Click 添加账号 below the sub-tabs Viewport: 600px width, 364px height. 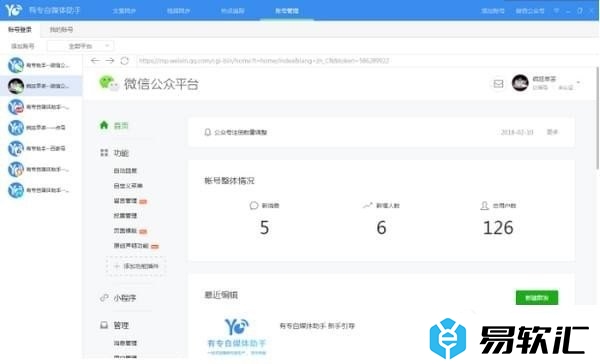point(23,46)
